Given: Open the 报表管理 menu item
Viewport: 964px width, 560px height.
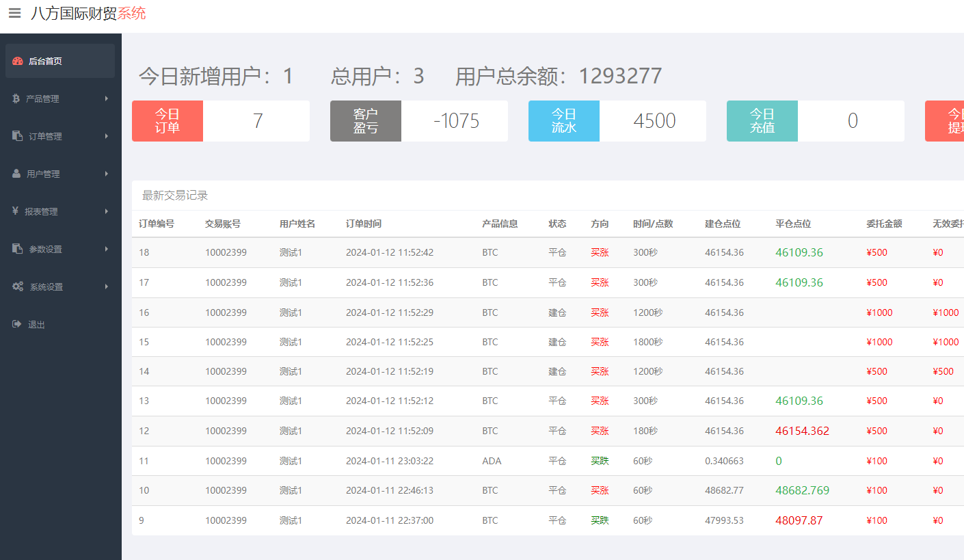Looking at the screenshot, I should coord(41,212).
